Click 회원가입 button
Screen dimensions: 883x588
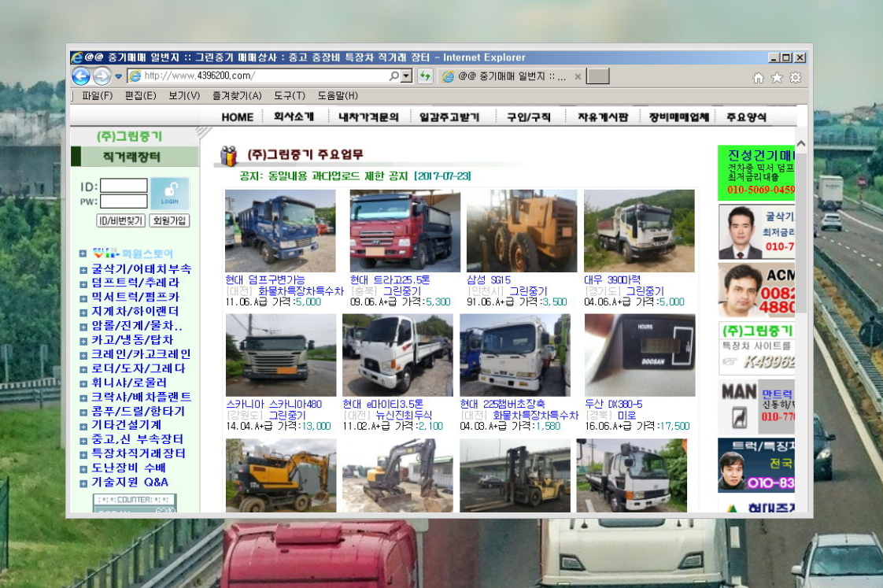click(169, 220)
